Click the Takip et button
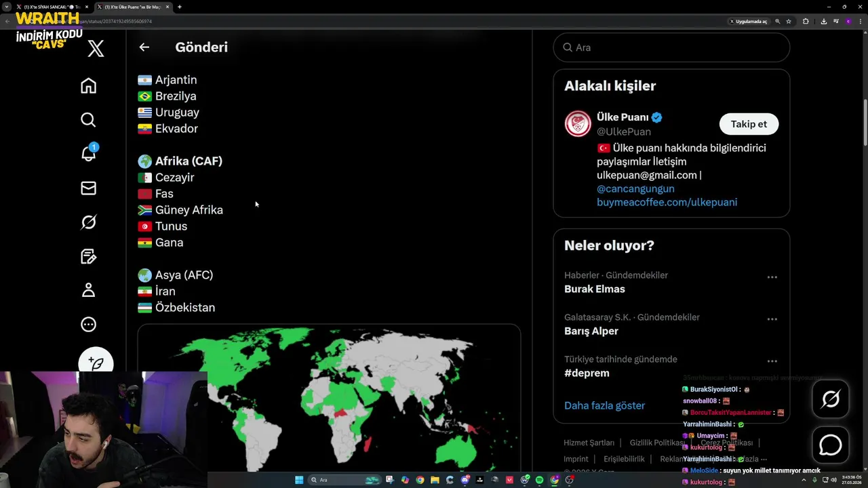 click(749, 124)
